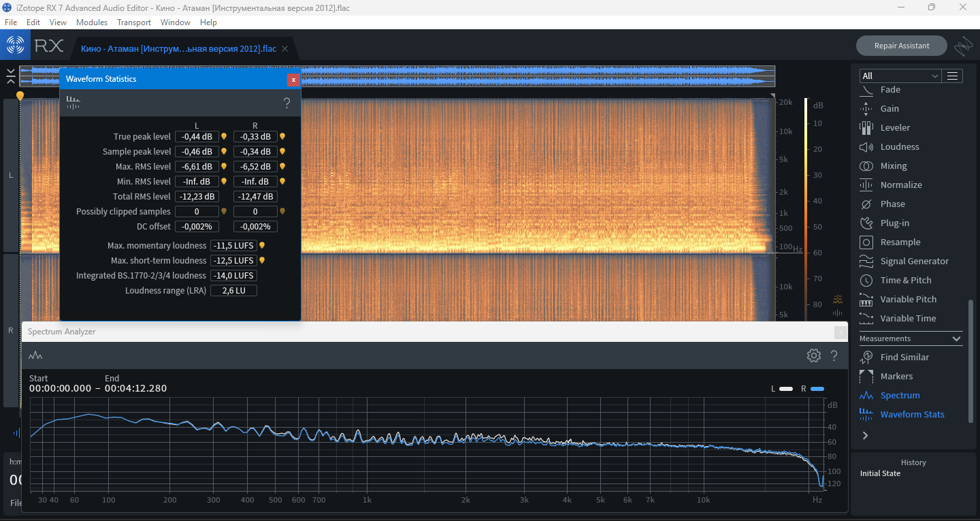The height and width of the screenshot is (521, 980).
Task: Open Spectrum Analyzer settings gear
Action: (x=813, y=356)
